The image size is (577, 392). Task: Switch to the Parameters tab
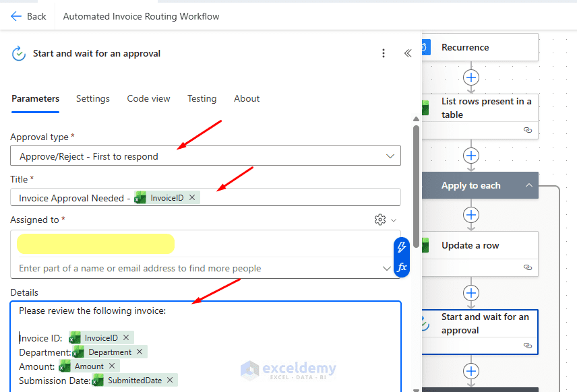[x=35, y=98]
